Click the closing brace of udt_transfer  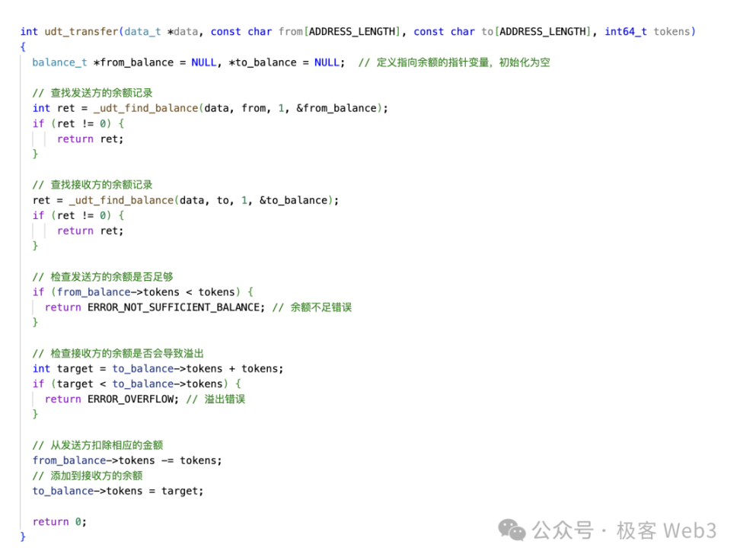(22, 536)
